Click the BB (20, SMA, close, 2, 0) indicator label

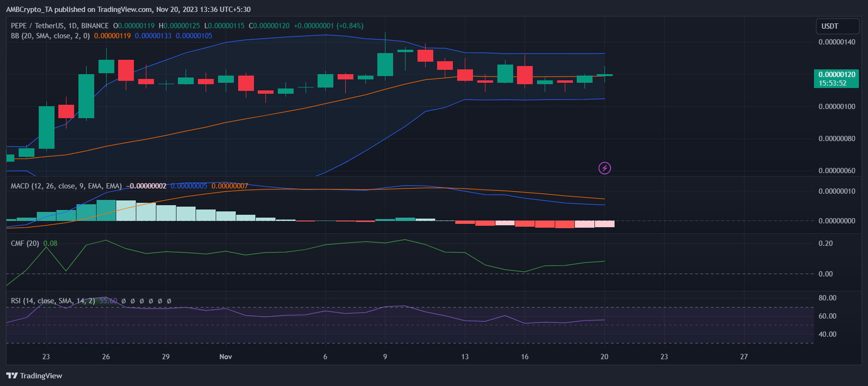pos(50,36)
